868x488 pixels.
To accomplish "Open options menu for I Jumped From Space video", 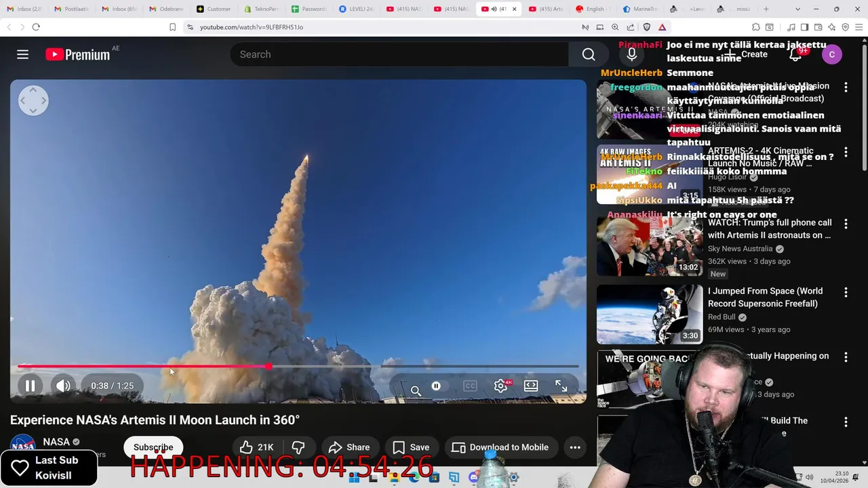I will 846,292.
